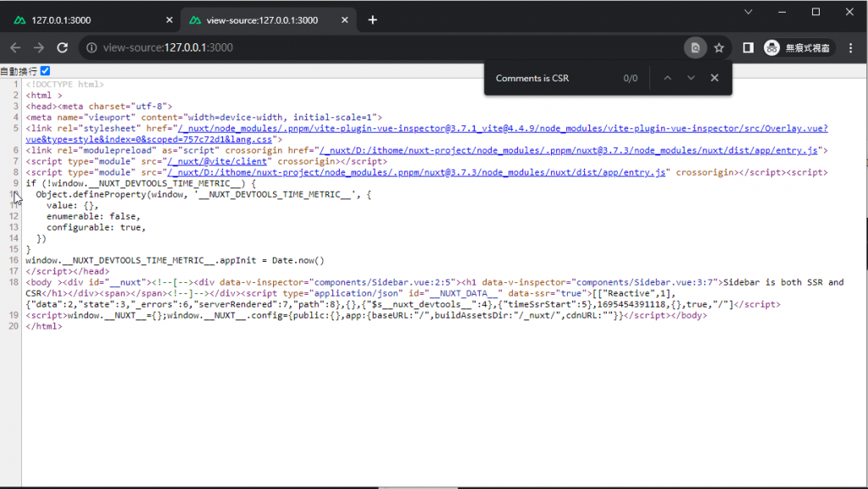Open the /_nuxt/@vite/client link

tap(217, 162)
